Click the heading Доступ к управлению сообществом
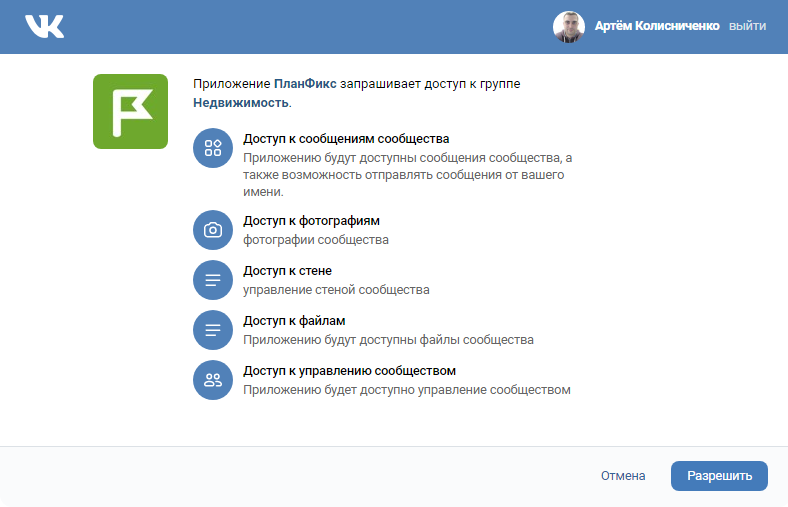 350,371
